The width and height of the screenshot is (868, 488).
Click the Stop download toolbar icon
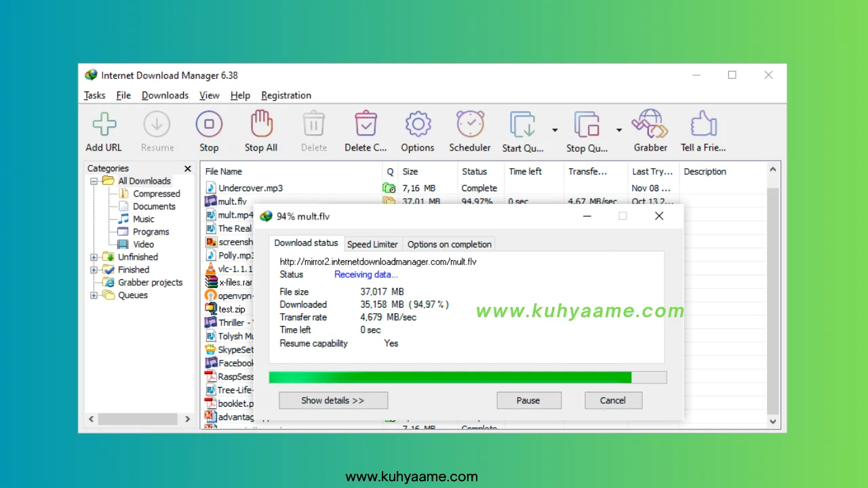(x=209, y=125)
